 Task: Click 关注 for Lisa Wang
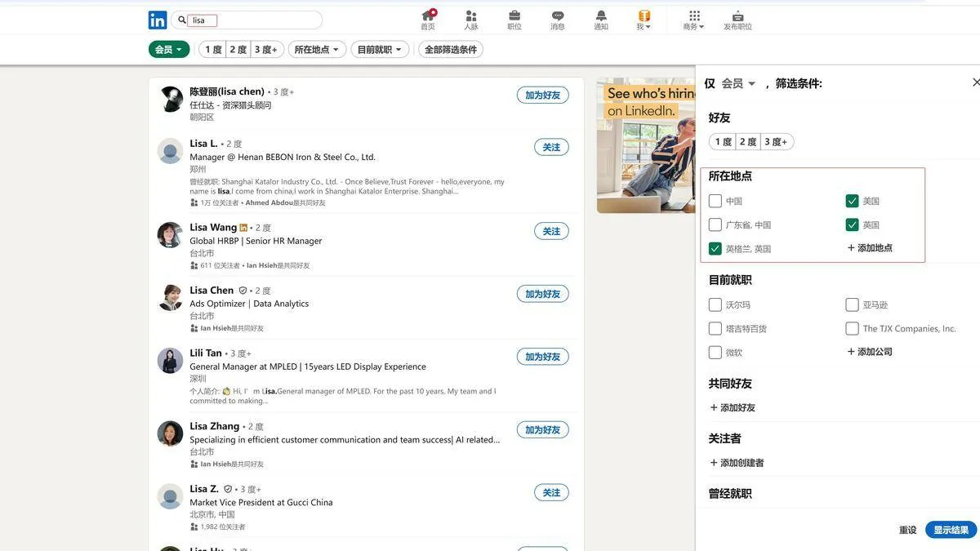tap(552, 232)
